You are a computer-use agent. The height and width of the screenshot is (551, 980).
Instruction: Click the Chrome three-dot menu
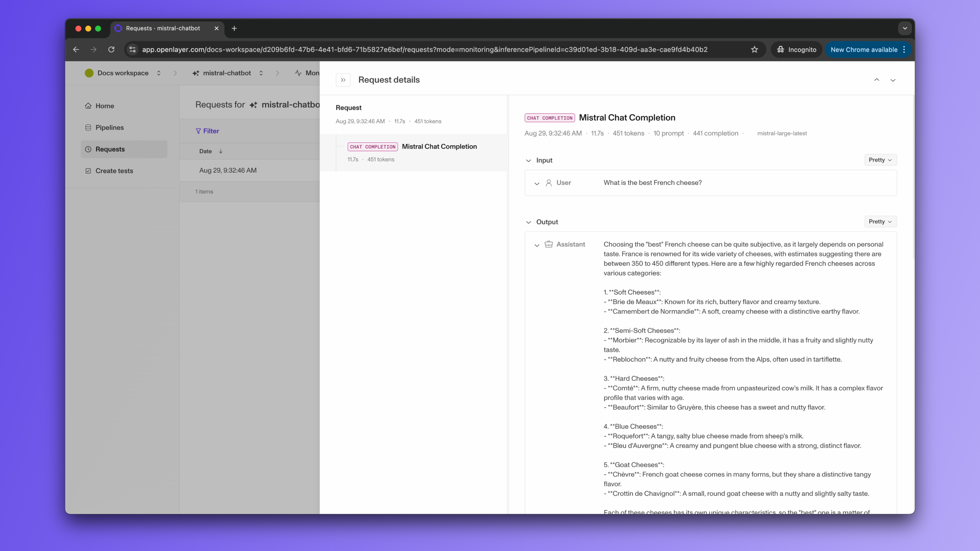click(904, 49)
